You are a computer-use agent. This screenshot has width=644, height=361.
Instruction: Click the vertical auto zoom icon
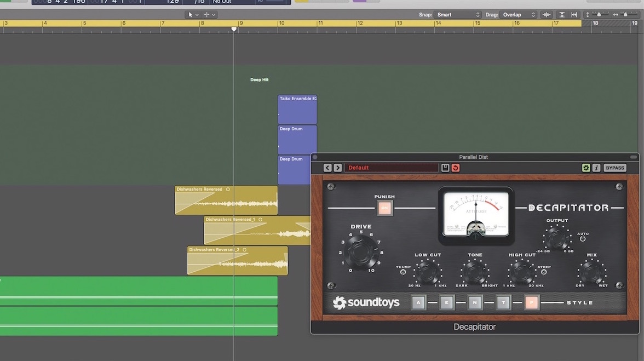click(562, 15)
